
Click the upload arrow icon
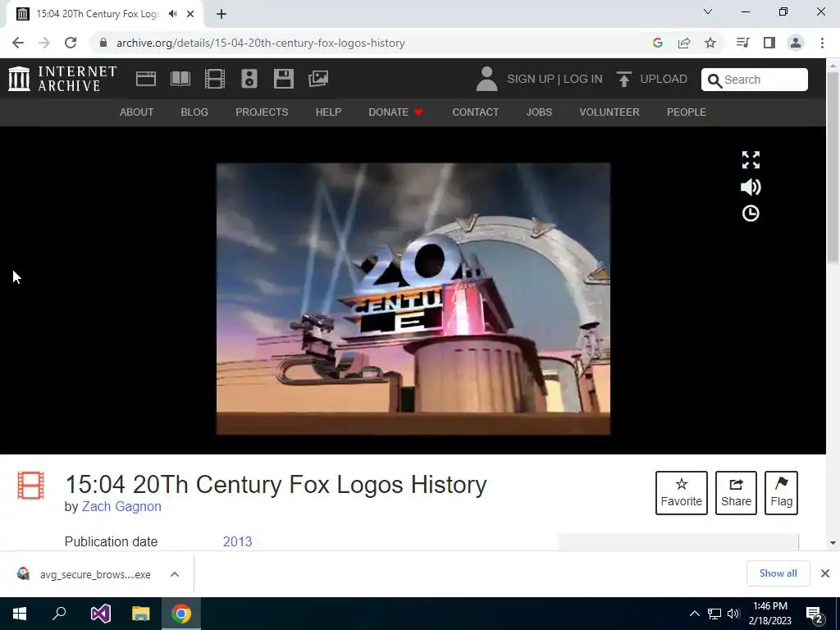(623, 79)
